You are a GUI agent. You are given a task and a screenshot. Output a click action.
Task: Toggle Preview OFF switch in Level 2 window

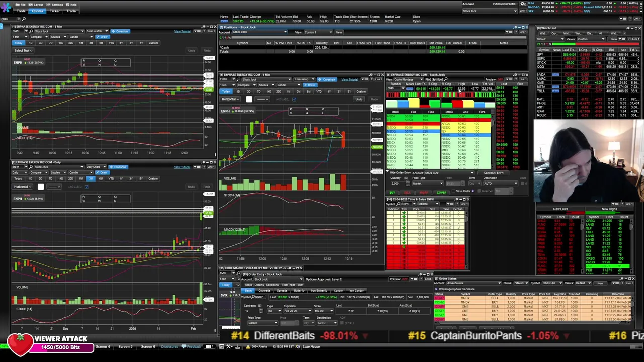pos(501,79)
